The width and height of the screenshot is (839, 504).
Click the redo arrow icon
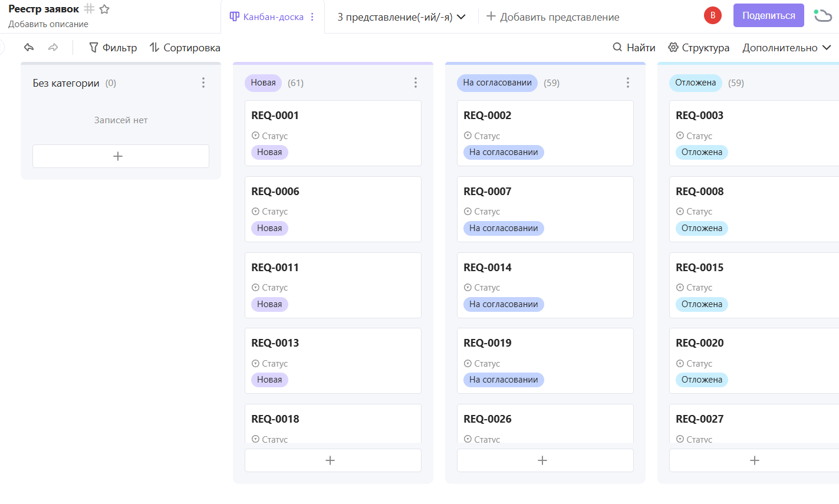[x=53, y=47]
